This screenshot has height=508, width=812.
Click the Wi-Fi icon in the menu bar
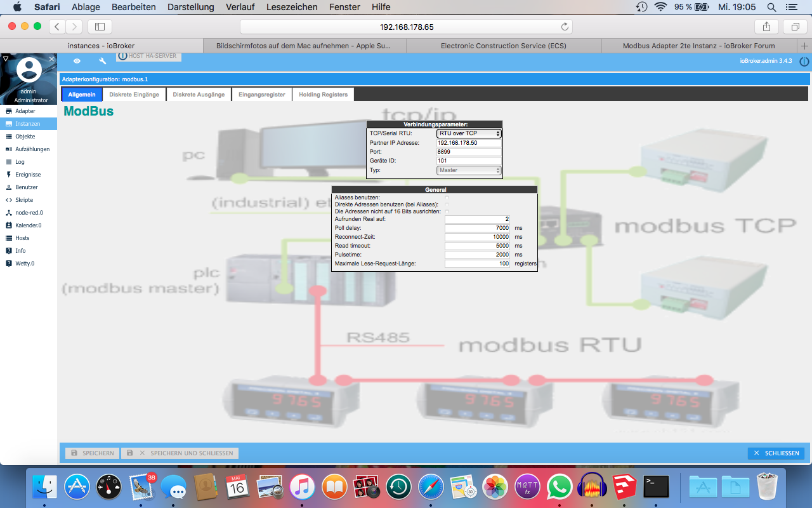click(660, 7)
